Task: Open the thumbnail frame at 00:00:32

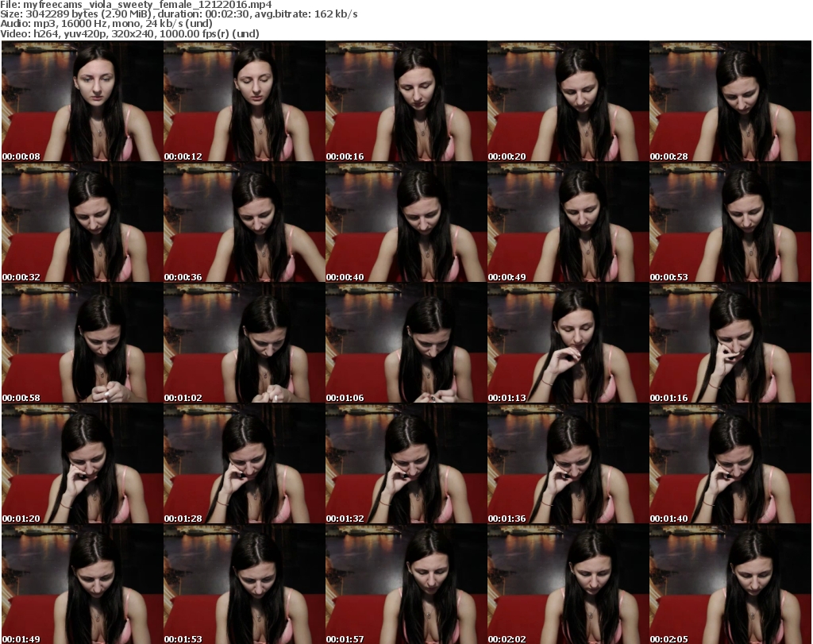Action: tap(83, 222)
